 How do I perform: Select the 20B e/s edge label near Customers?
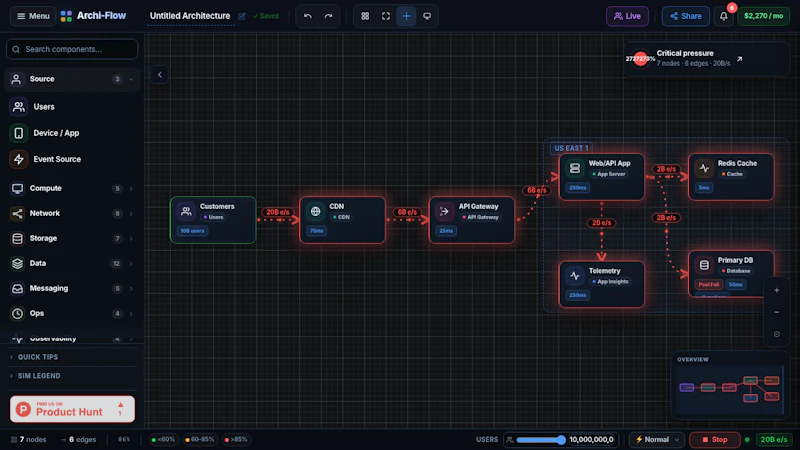point(278,212)
